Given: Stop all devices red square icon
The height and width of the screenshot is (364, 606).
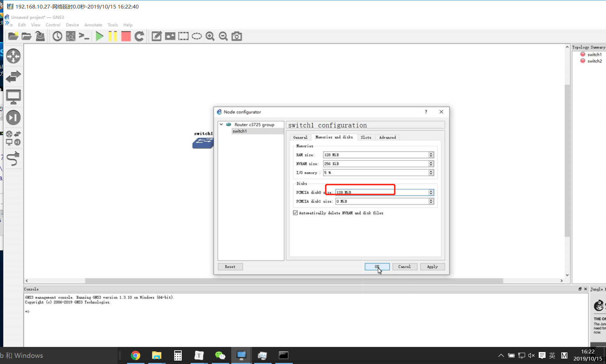Looking at the screenshot, I should click(x=126, y=36).
